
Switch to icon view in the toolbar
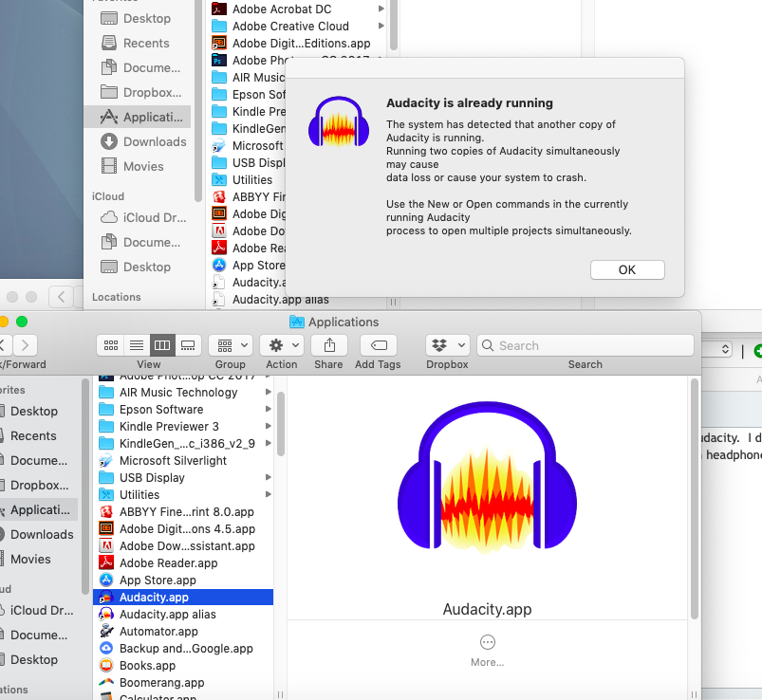[x=110, y=344]
